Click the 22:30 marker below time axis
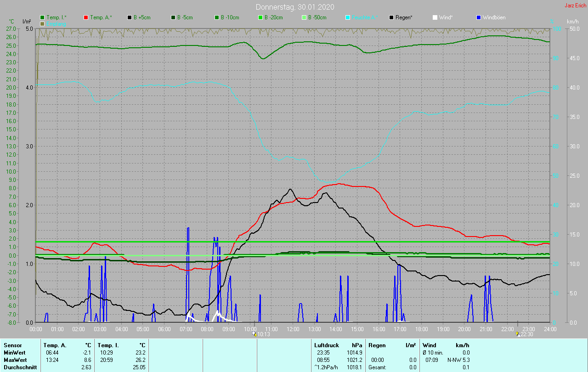Image resolution: width=588 pixels, height=372 pixels. click(x=525, y=335)
